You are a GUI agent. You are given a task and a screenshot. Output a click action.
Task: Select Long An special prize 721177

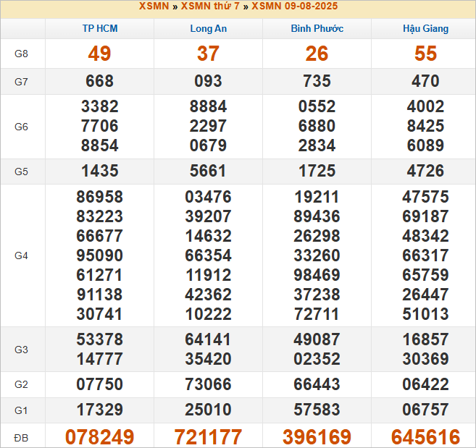tap(208, 437)
